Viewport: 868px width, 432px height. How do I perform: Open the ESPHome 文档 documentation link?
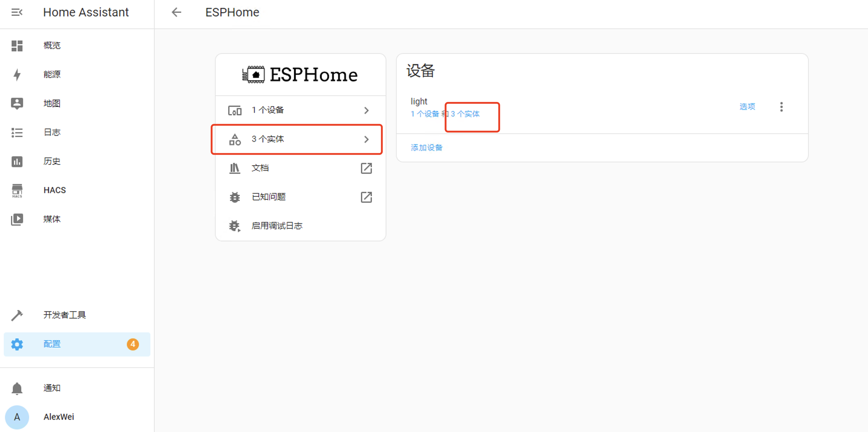(260, 168)
